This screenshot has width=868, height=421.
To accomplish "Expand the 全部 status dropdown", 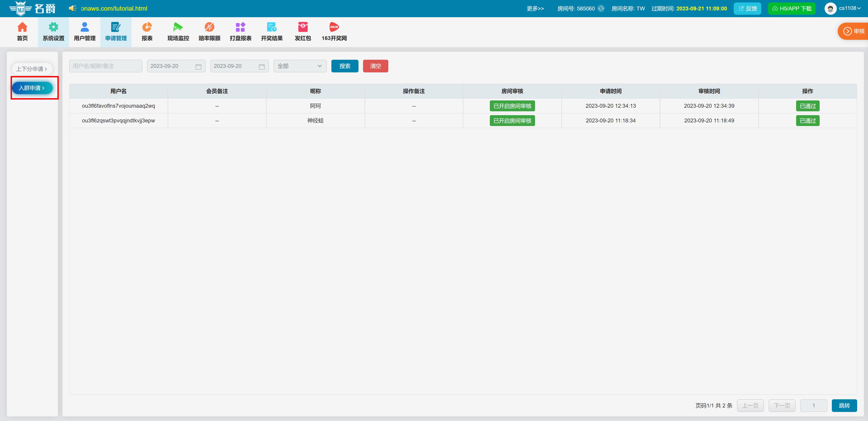I will point(300,66).
